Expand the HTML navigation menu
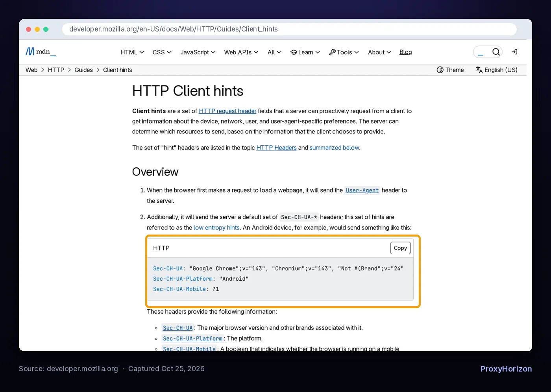 coord(132,52)
